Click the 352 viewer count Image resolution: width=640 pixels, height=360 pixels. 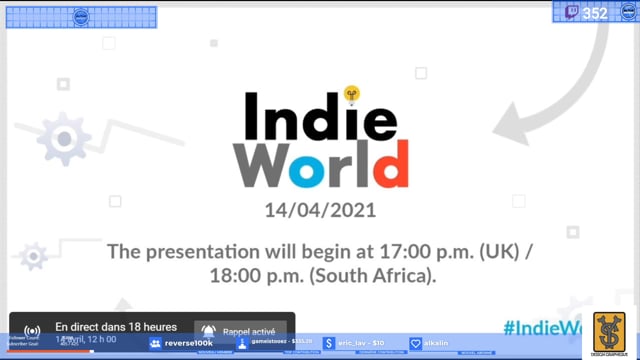pos(595,13)
